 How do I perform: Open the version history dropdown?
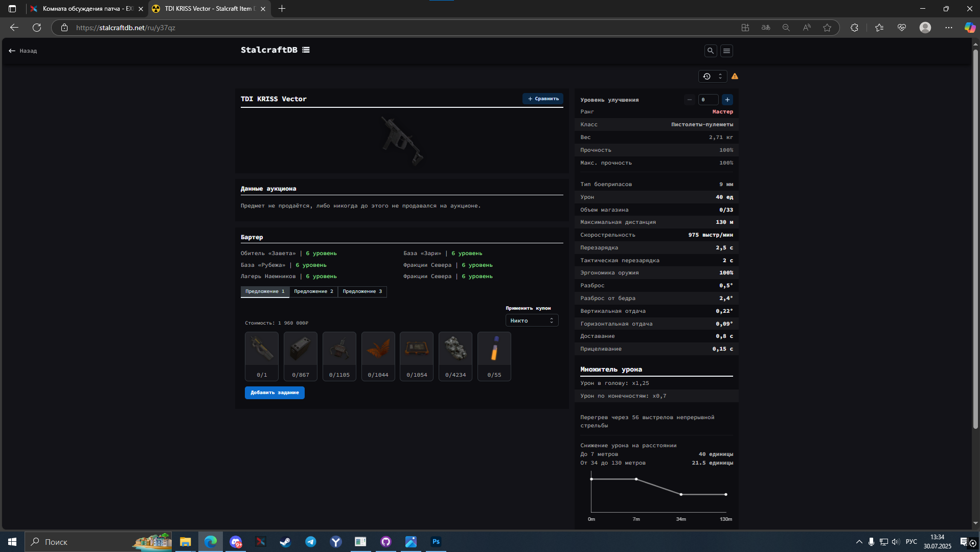pyautogui.click(x=713, y=76)
